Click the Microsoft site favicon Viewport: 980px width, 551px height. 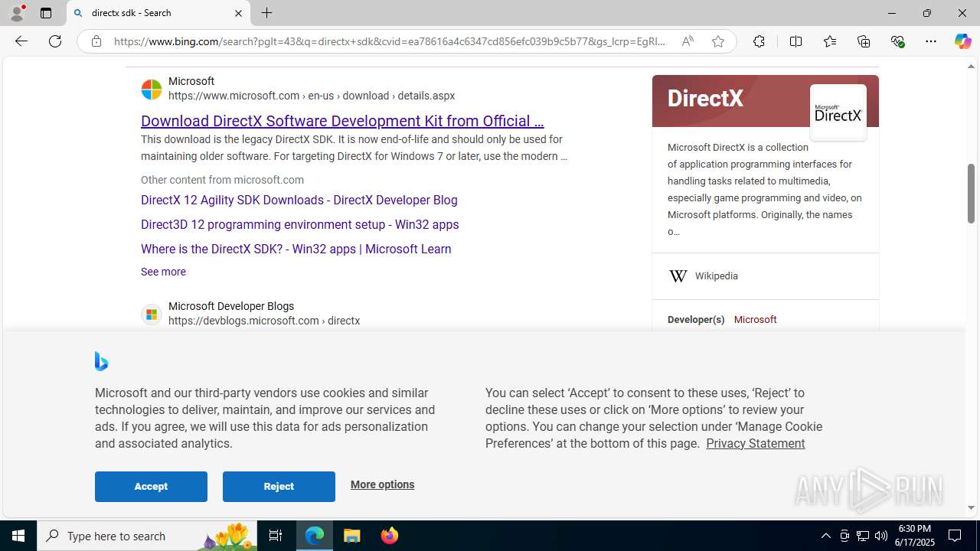tap(152, 90)
